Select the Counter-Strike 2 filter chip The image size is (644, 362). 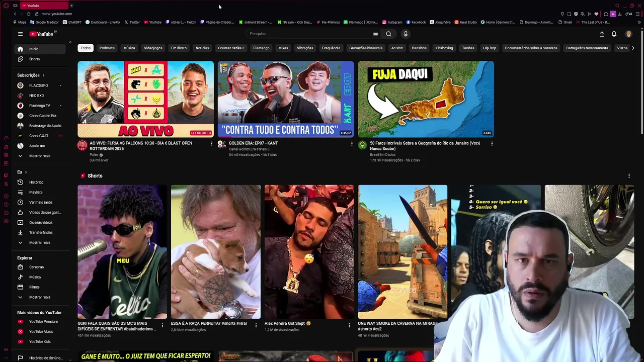pos(231,48)
